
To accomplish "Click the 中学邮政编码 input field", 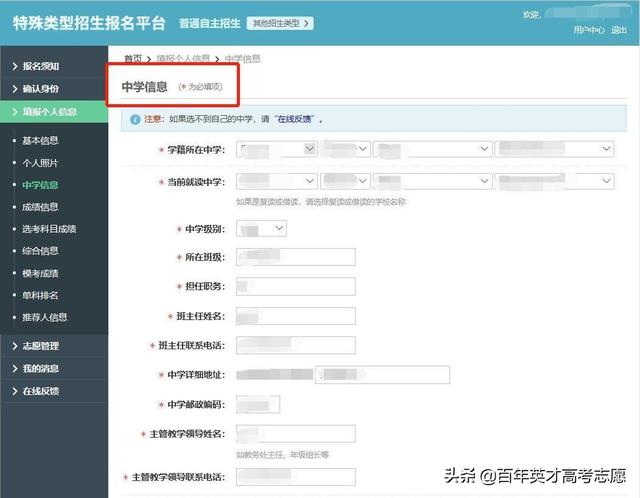I will (258, 404).
